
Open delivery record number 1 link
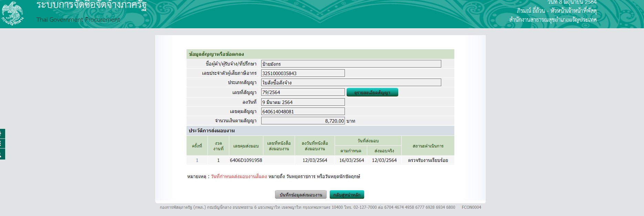197,160
